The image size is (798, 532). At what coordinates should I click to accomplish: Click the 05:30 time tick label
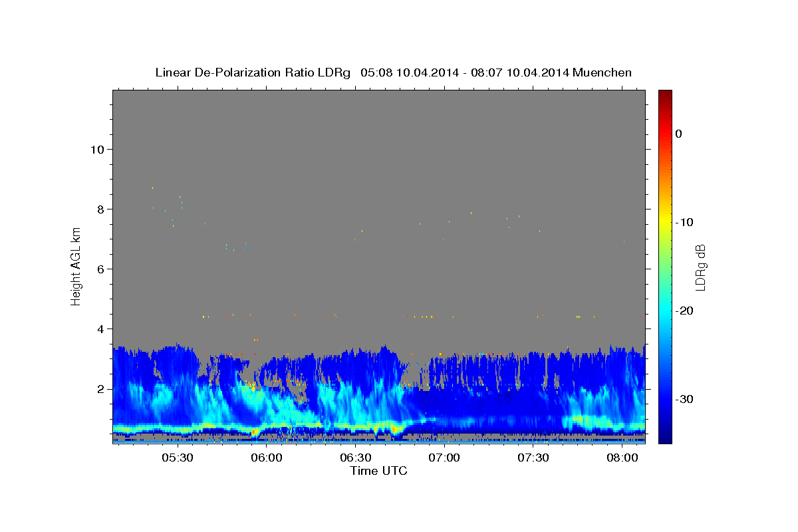click(178, 458)
